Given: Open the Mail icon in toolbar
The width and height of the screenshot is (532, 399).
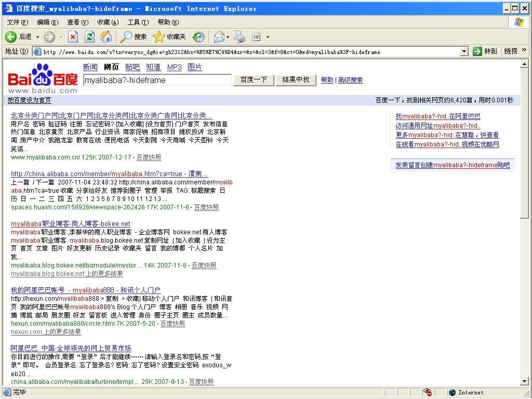Looking at the screenshot, I should tap(219, 37).
